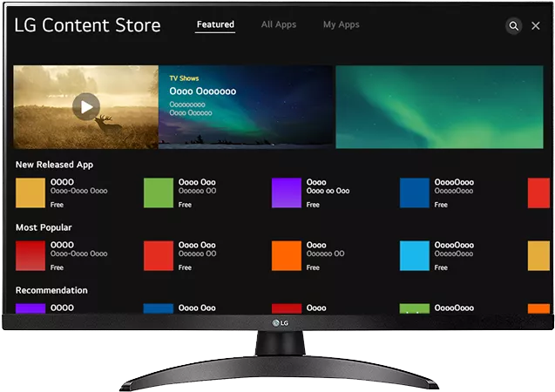Screen dimensions: 555x392
Task: Select the dark red gradient app icon in Most Popular
Action: [30, 256]
